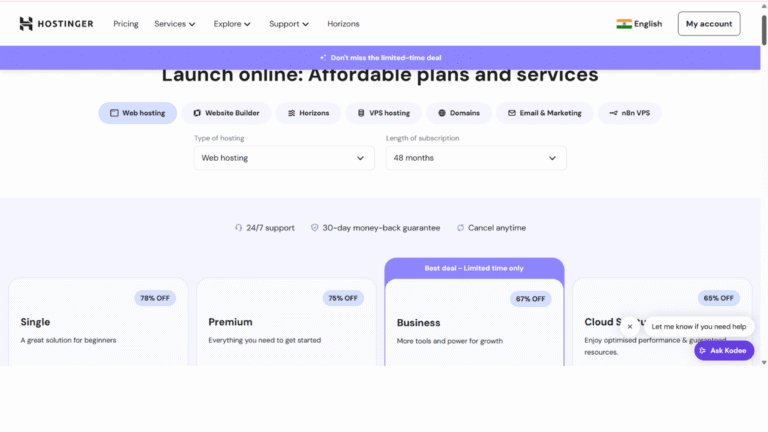The image size is (768, 432).
Task: Click the Email & Marketing envelope icon
Action: [x=512, y=113]
